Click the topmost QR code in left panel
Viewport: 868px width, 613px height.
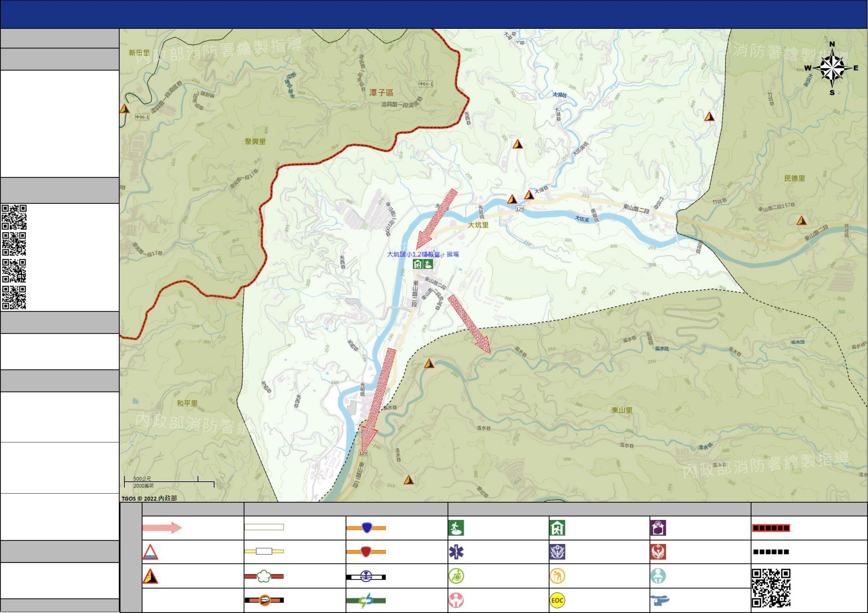[14, 217]
